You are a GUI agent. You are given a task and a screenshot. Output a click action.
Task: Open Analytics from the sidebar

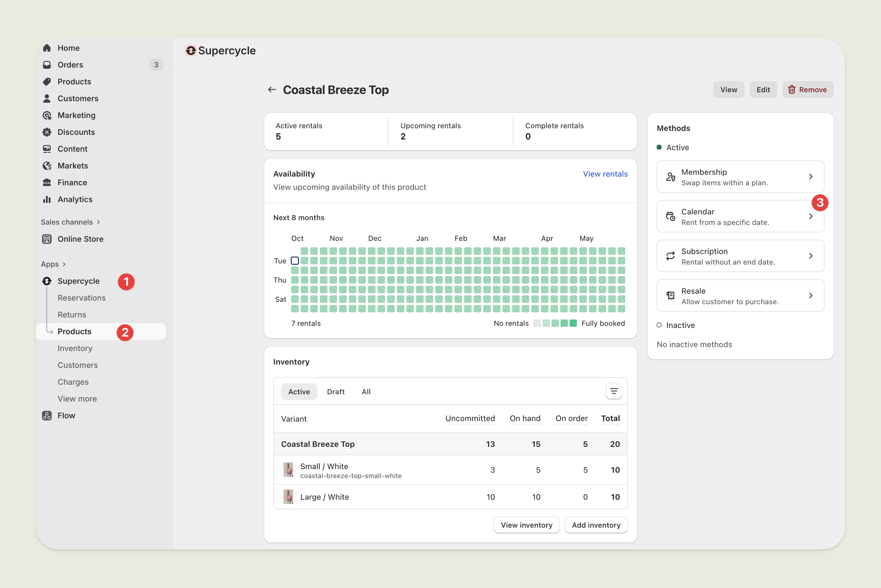coord(74,199)
